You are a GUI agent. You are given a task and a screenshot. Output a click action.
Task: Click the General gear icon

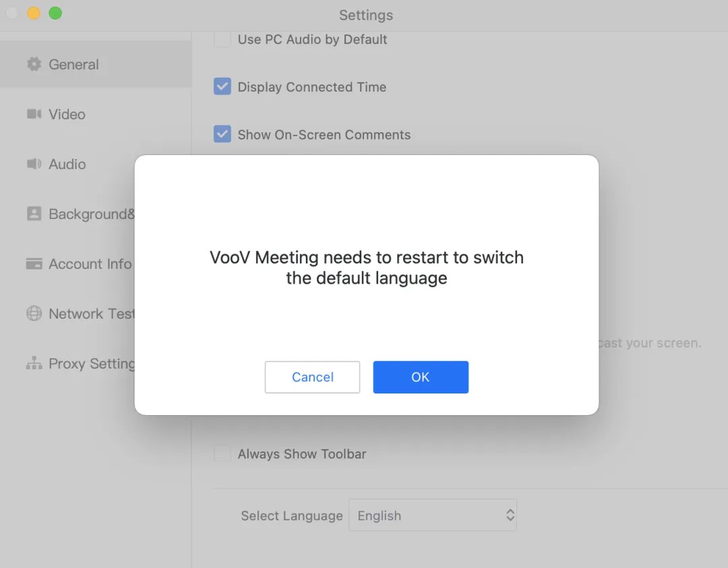coord(34,64)
